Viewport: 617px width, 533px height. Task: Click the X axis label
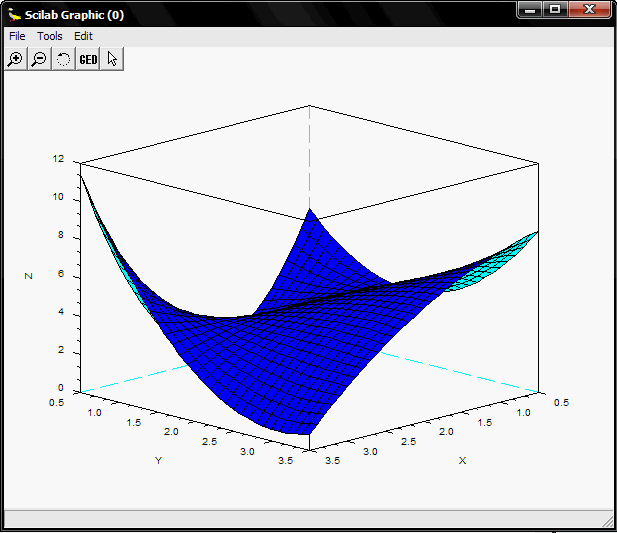coord(462,460)
